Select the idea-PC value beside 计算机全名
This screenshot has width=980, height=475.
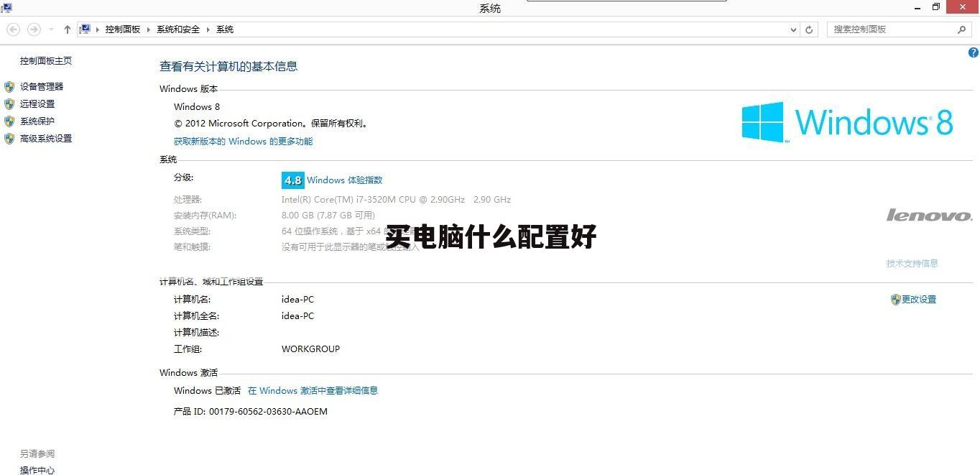297,316
